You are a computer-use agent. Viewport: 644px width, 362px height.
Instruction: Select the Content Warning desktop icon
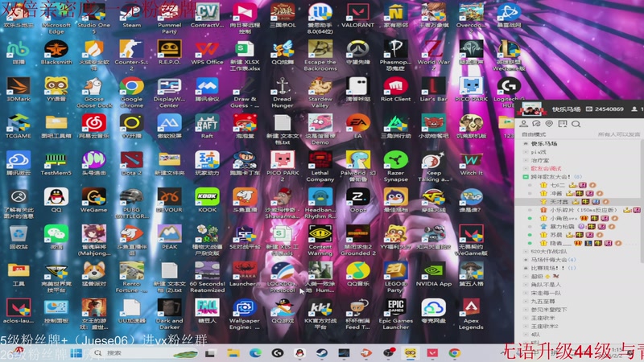(x=320, y=241)
